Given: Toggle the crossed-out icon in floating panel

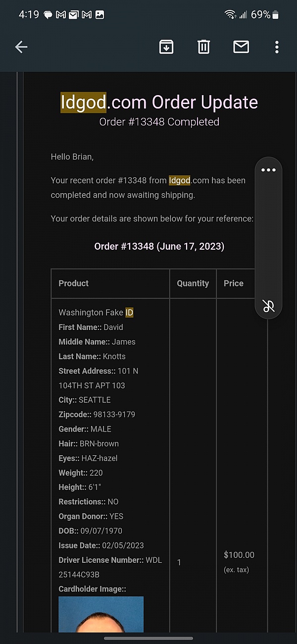Looking at the screenshot, I should pyautogui.click(x=268, y=306).
